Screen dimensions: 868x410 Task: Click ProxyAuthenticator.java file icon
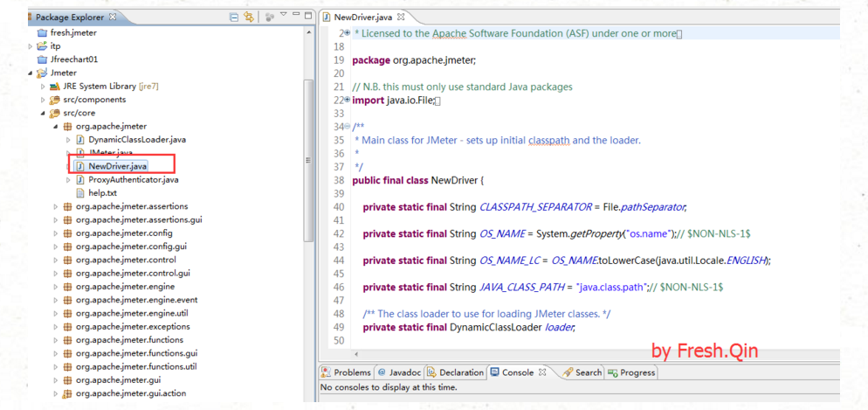coord(79,179)
